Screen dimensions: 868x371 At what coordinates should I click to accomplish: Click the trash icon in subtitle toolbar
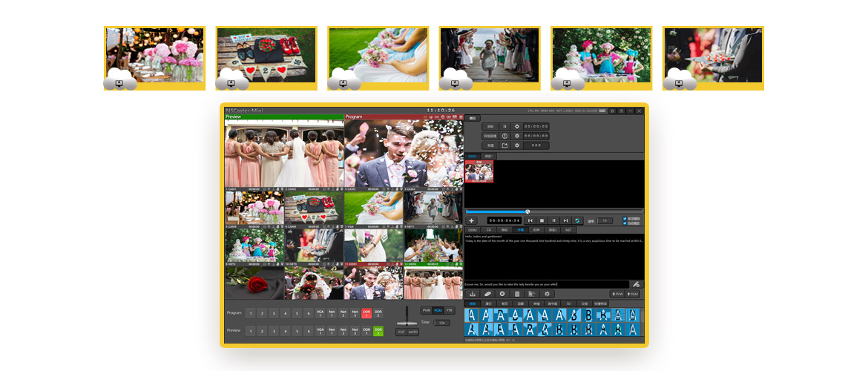pos(517,294)
